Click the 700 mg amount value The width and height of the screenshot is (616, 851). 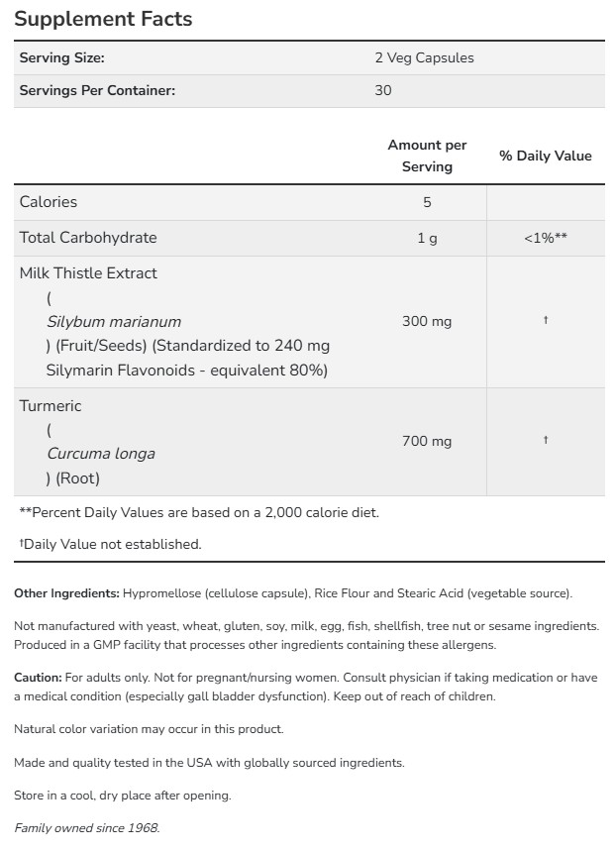pyautogui.click(x=427, y=441)
